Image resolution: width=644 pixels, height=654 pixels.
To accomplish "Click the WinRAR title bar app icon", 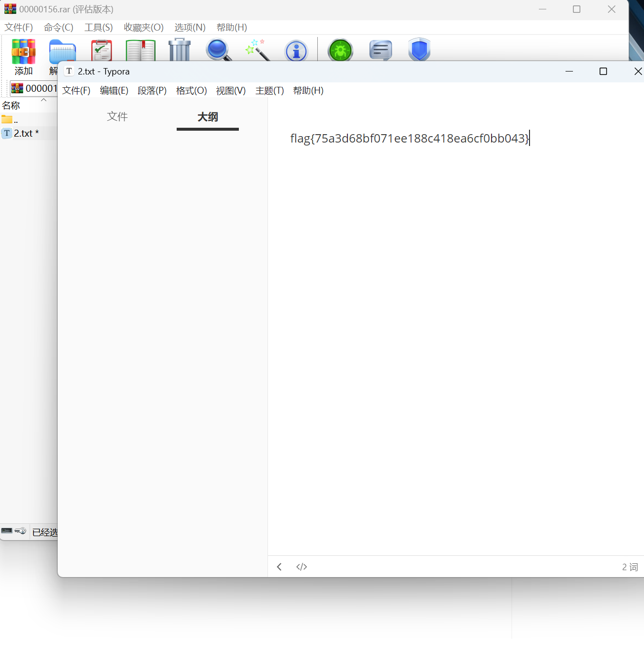I will coord(10,9).
